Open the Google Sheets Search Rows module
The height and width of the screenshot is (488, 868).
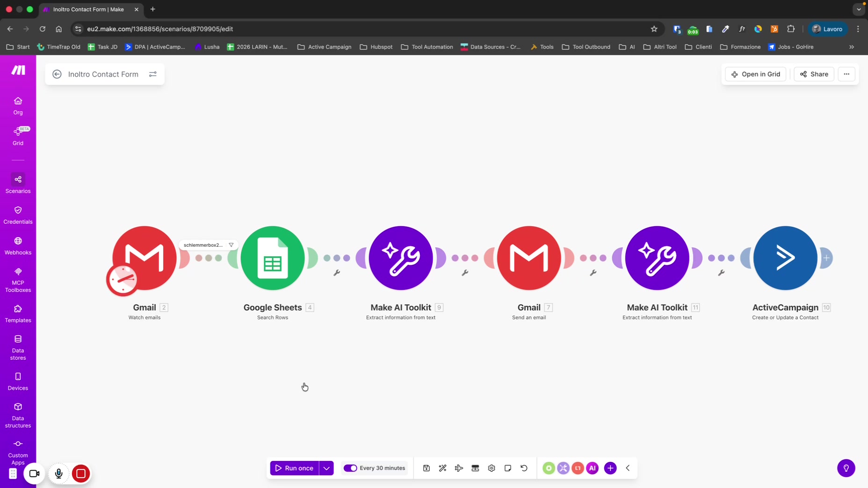273,258
